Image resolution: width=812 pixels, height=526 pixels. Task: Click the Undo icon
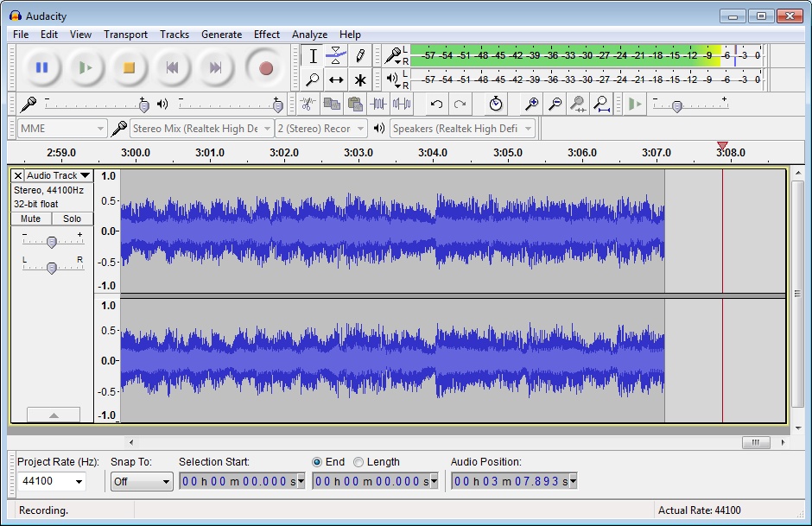[437, 105]
